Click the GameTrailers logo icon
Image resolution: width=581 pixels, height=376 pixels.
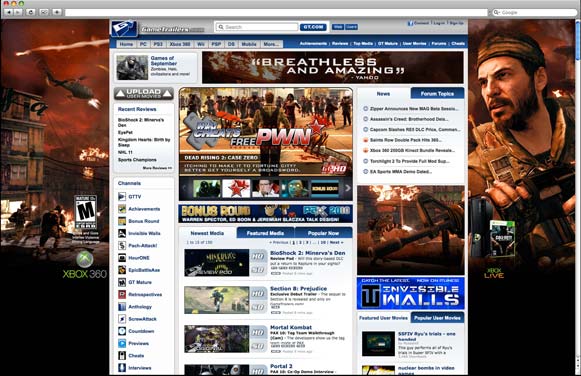pyautogui.click(x=124, y=28)
